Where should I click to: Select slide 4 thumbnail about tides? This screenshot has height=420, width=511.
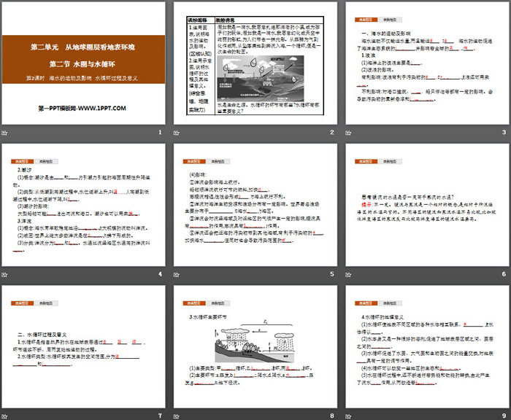pos(83,205)
